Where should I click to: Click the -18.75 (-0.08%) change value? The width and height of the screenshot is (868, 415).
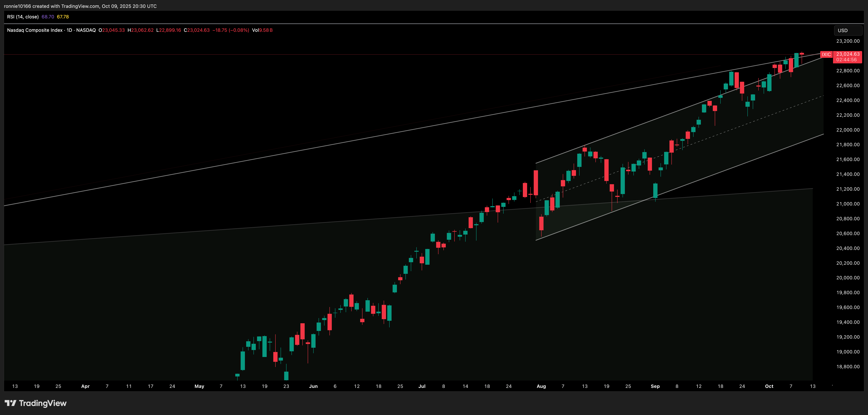click(230, 30)
